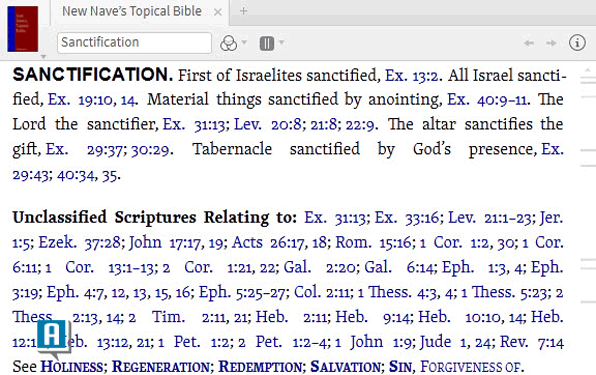Add a new tab with plus button
This screenshot has height=375, width=596.
coord(244,11)
